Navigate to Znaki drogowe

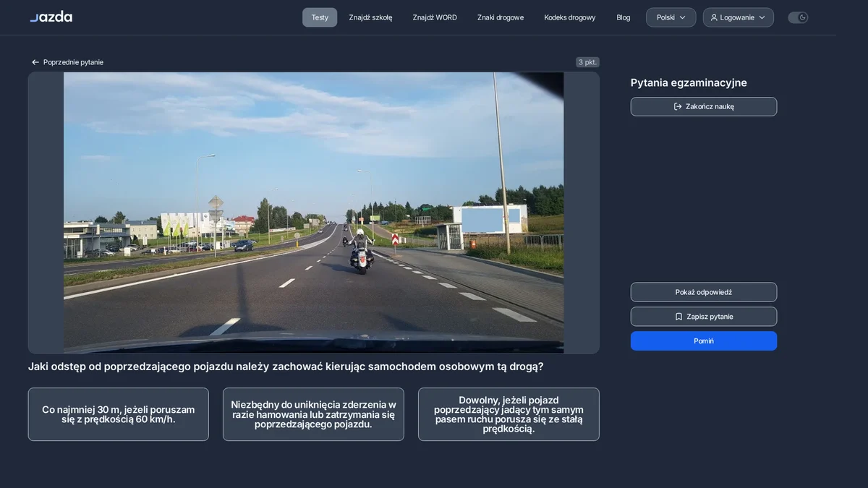(501, 17)
